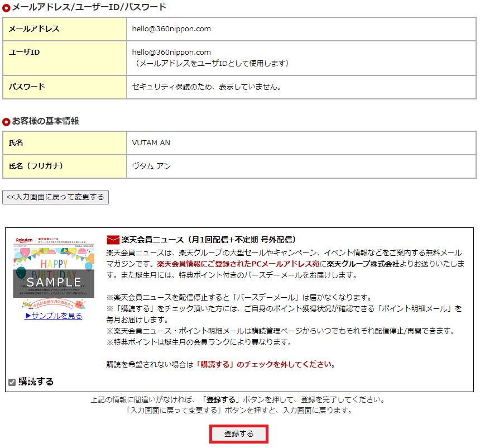This screenshot has width=480, height=448.
Task: Select the email value in メールアドレス row
Action: pos(171,29)
